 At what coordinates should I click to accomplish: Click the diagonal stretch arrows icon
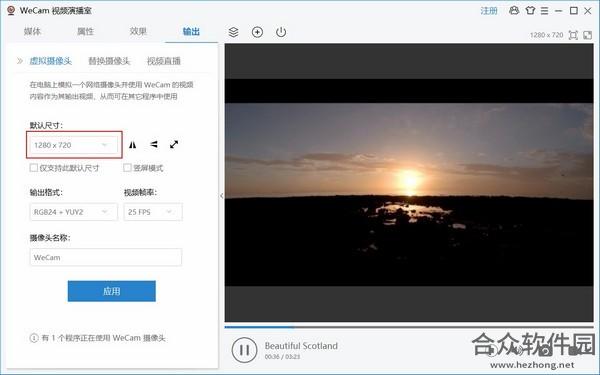pyautogui.click(x=174, y=144)
